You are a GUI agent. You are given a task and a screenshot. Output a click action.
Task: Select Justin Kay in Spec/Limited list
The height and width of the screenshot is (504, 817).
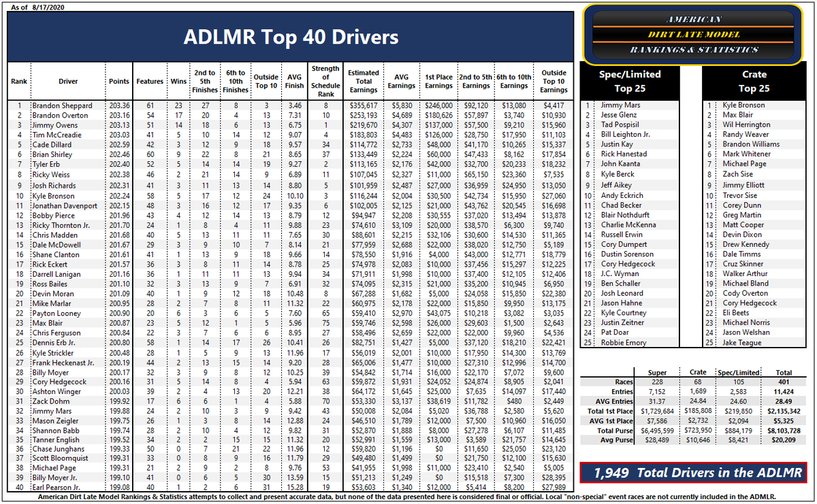[x=617, y=144]
